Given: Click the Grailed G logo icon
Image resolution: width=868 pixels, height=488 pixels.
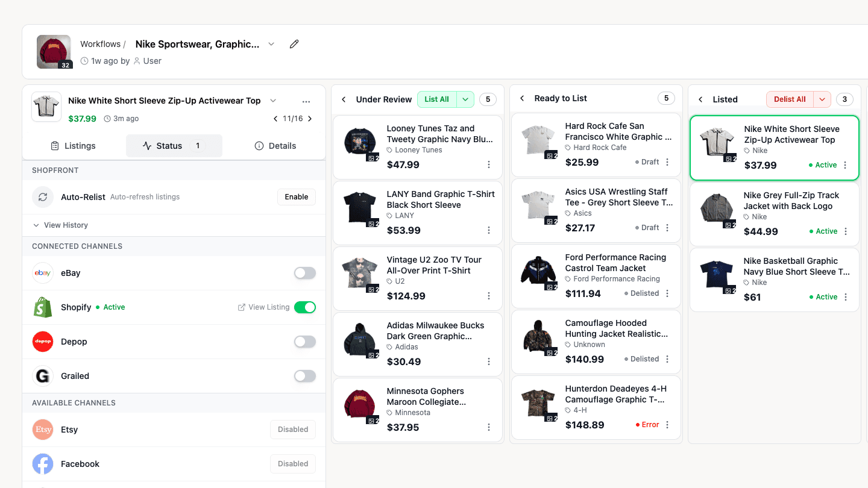Looking at the screenshot, I should tap(43, 376).
